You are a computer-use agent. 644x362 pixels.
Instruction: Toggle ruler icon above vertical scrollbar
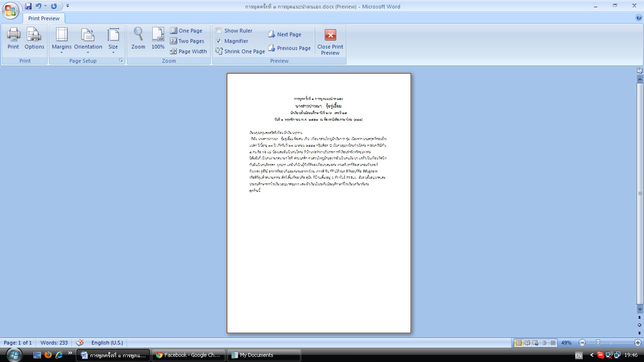pyautogui.click(x=640, y=71)
